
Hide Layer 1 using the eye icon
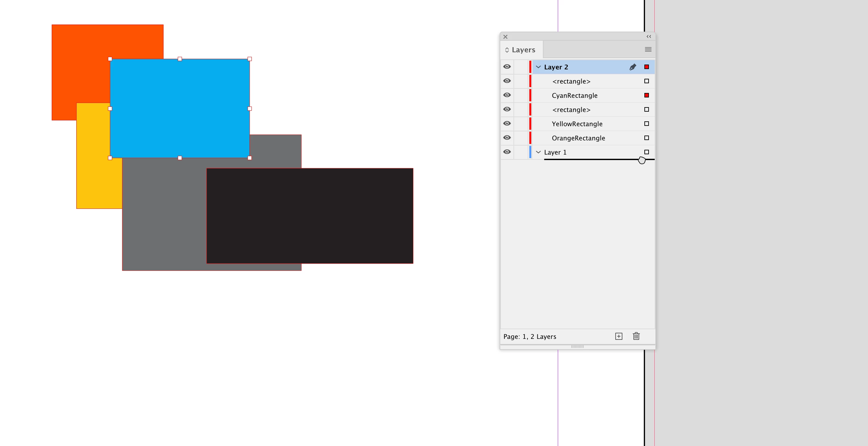507,152
